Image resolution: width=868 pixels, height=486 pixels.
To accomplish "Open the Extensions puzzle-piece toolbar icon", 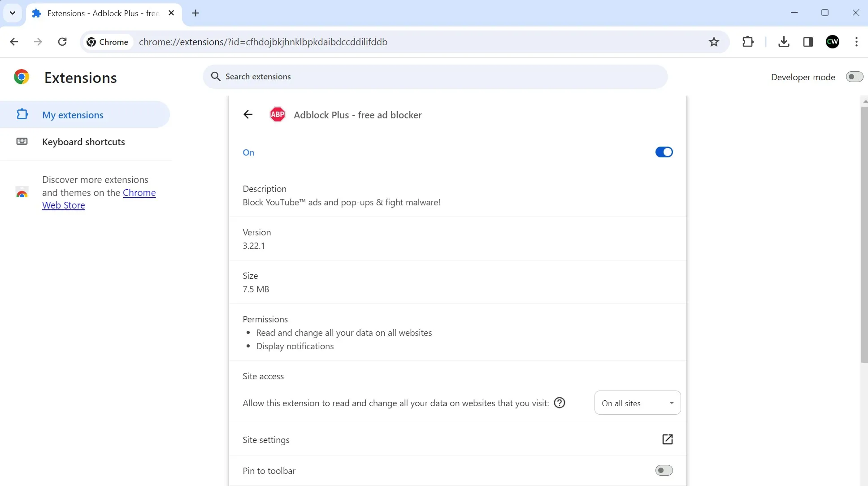I will tap(748, 42).
